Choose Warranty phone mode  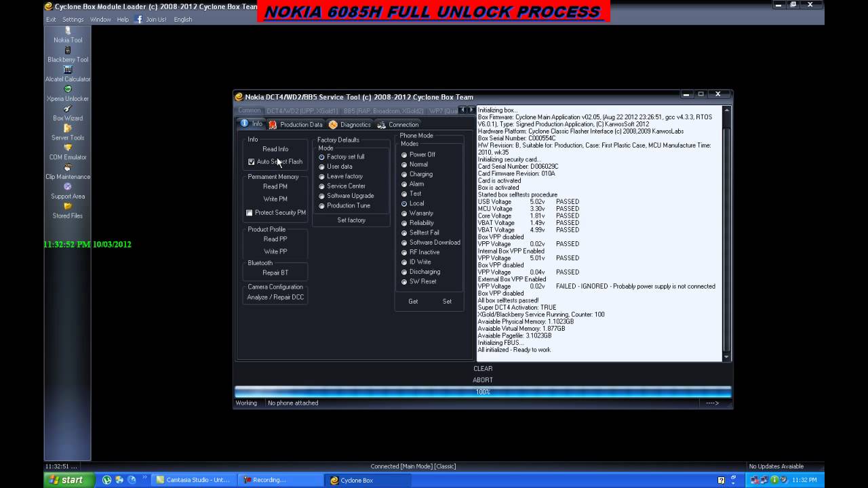coord(404,213)
